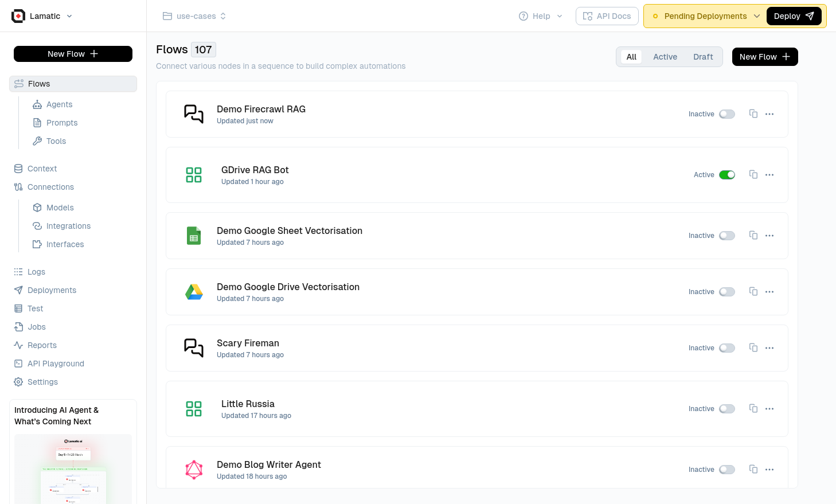Image resolution: width=836 pixels, height=504 pixels.
Task: Go to Integrations in sidebar
Action: click(x=68, y=226)
